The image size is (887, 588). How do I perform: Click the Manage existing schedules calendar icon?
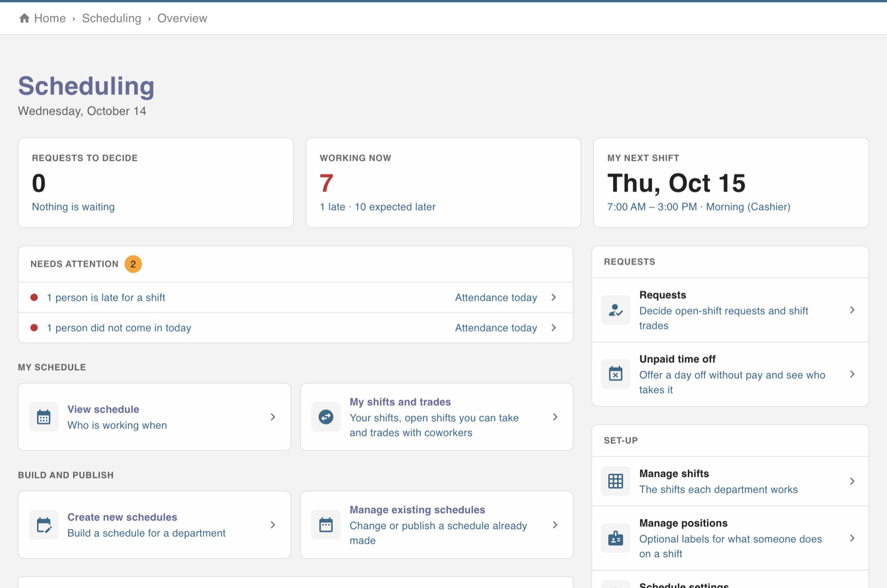tap(326, 525)
